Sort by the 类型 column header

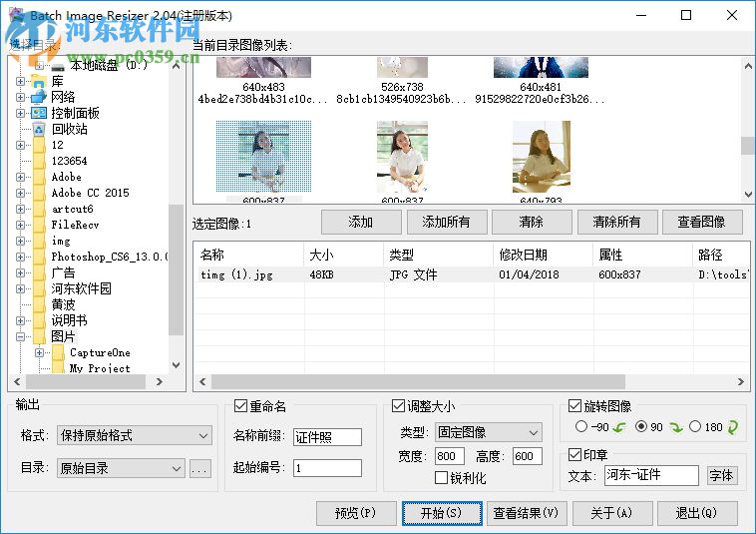click(x=439, y=255)
